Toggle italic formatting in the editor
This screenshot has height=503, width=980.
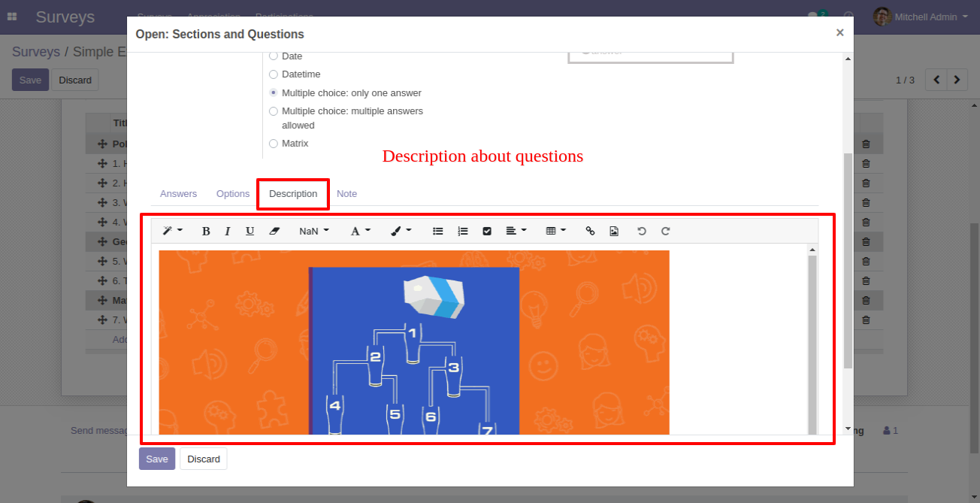(x=227, y=231)
